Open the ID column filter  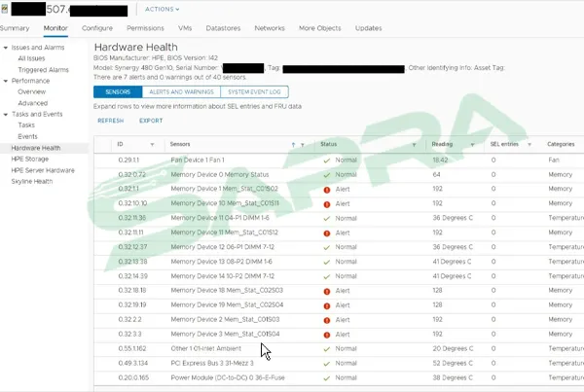[152, 144]
